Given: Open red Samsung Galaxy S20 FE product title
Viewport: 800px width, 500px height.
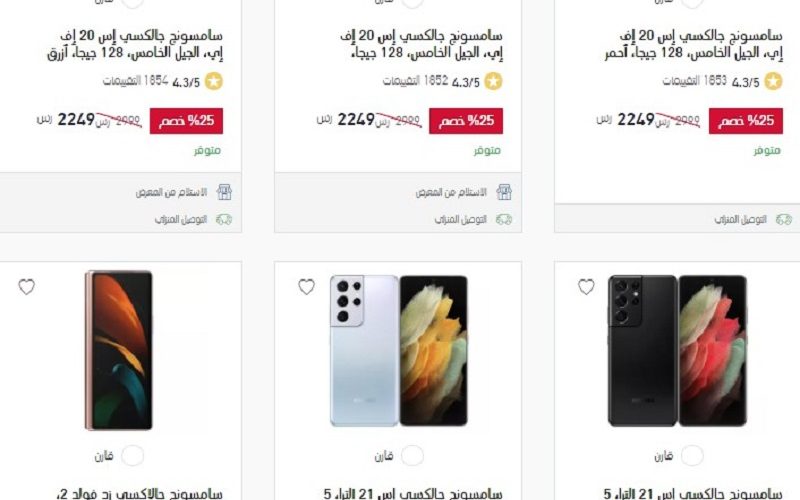Looking at the screenshot, I should 693,44.
